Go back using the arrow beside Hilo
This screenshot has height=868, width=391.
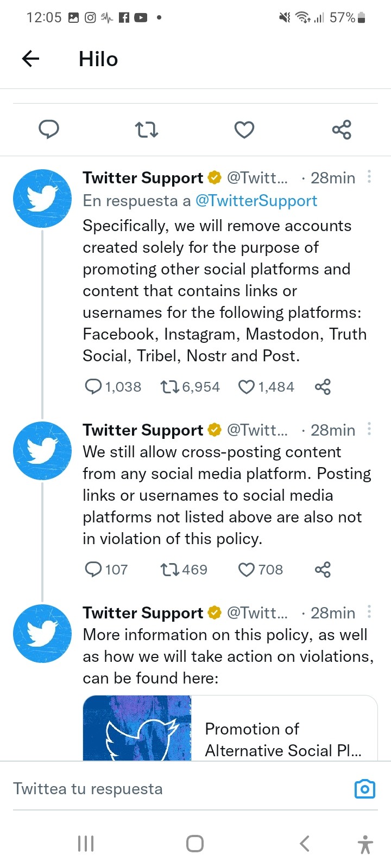coord(31,59)
